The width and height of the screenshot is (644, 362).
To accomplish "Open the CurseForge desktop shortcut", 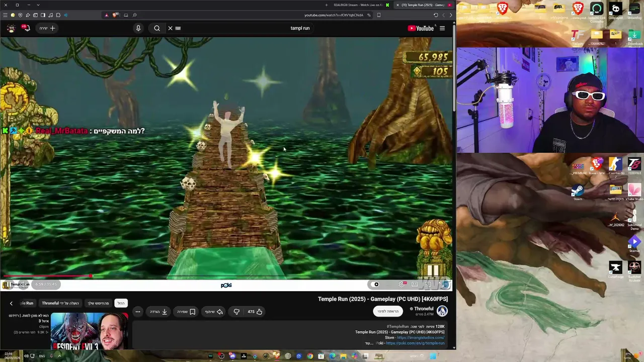I will [615, 269].
